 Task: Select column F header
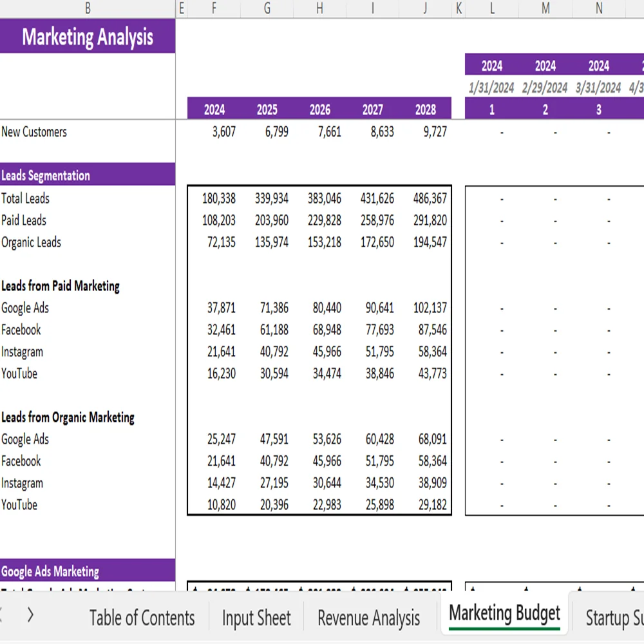[x=214, y=8]
